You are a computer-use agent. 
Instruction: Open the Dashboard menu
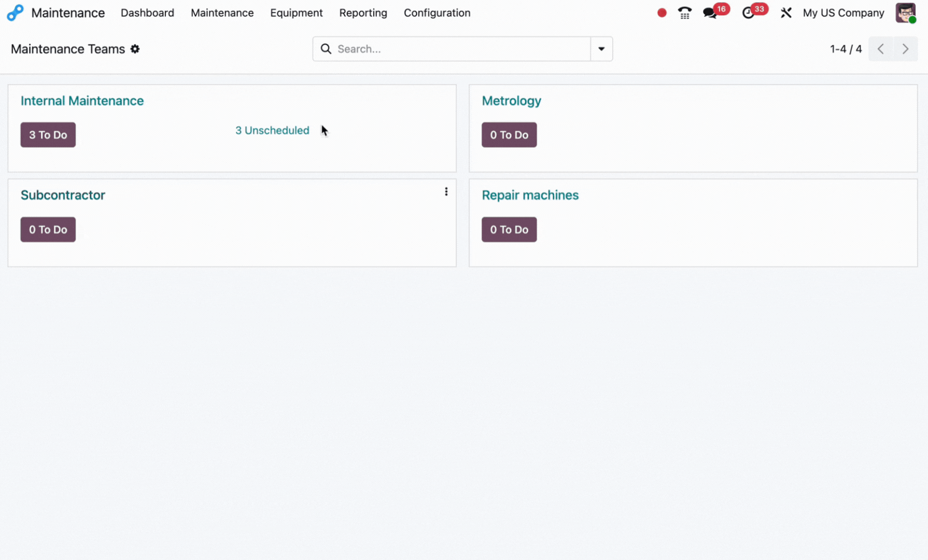(147, 13)
